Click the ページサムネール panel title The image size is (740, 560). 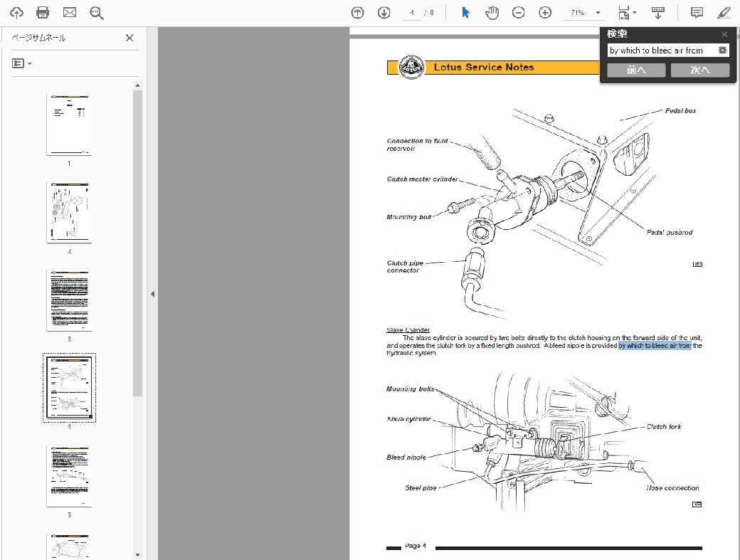tap(38, 38)
